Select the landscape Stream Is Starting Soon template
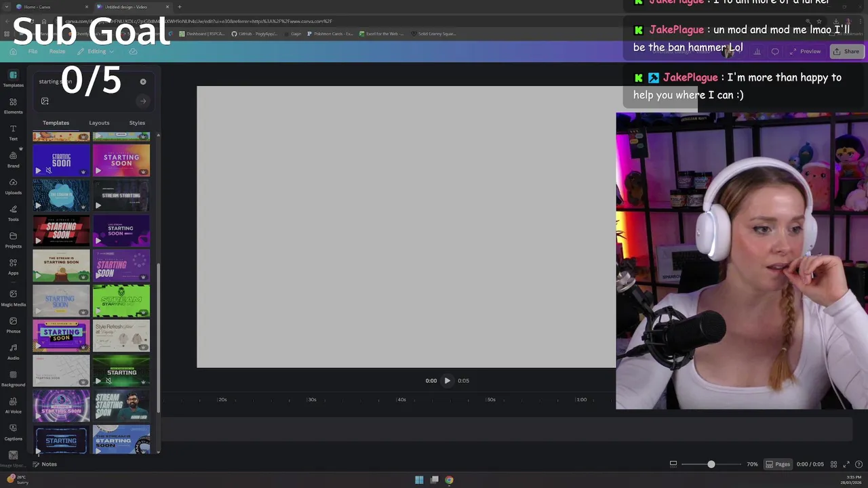Image resolution: width=868 pixels, height=488 pixels. tap(61, 266)
